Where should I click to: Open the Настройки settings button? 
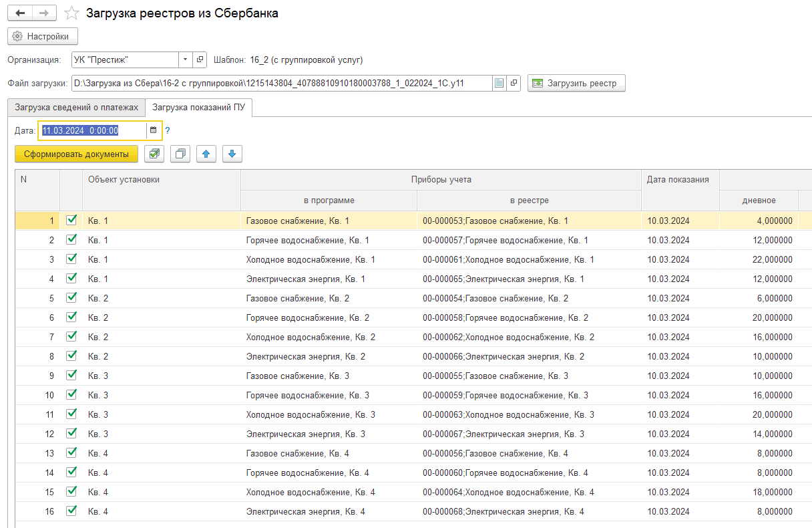(42, 36)
